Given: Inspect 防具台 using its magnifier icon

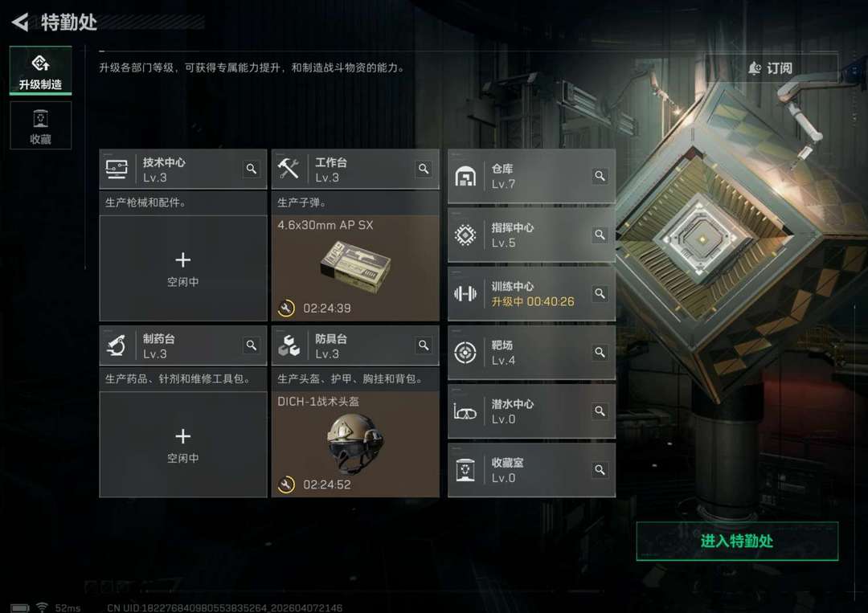Looking at the screenshot, I should click(424, 345).
